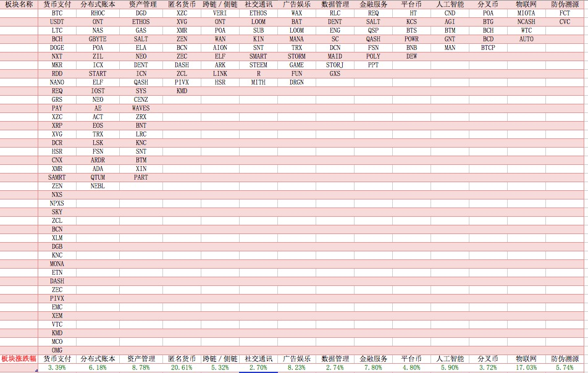Select the 3.39% cell in bottom row
Viewport: 588px width, 373px height.
(57, 367)
